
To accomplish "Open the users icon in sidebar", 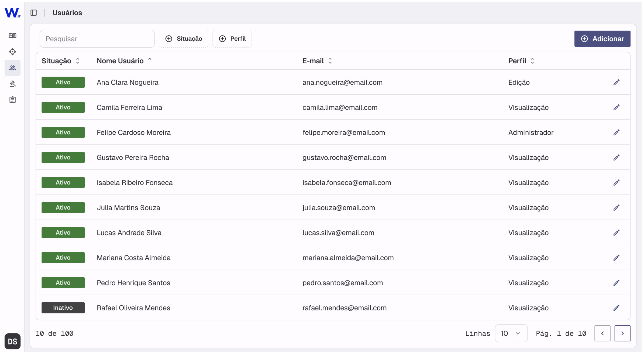I will (x=12, y=68).
